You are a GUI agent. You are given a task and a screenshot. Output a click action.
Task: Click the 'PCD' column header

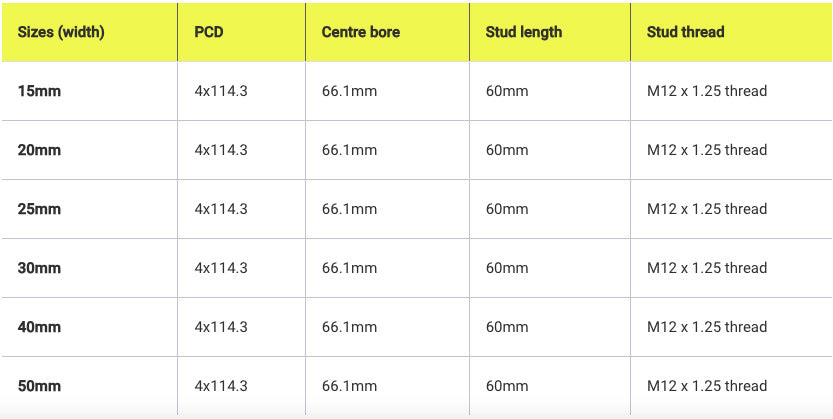[x=209, y=32]
